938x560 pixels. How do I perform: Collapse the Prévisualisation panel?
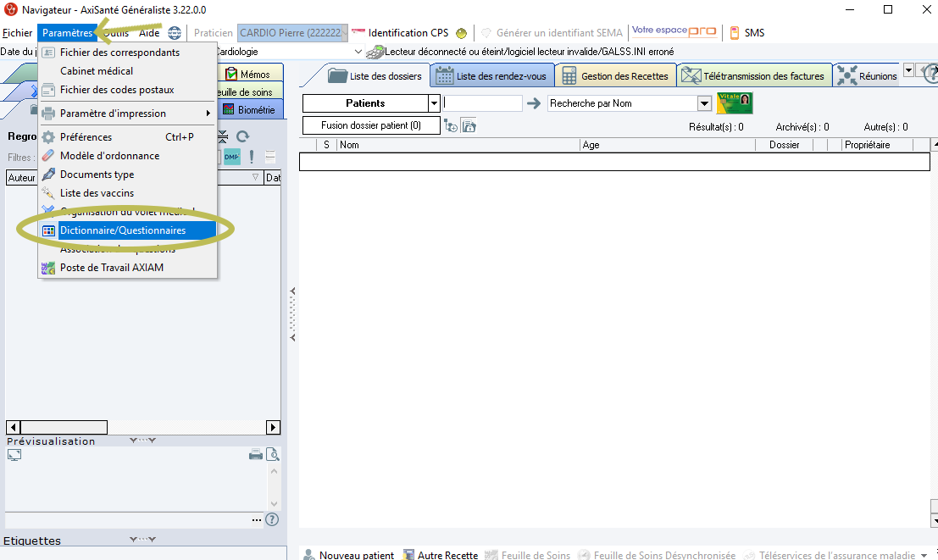tap(142, 441)
